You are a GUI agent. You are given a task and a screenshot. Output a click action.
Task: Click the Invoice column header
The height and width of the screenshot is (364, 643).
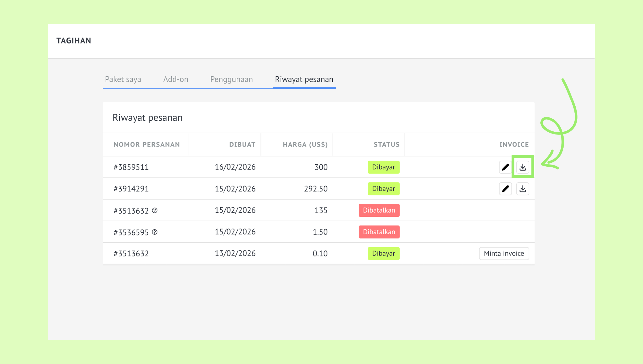(x=514, y=144)
